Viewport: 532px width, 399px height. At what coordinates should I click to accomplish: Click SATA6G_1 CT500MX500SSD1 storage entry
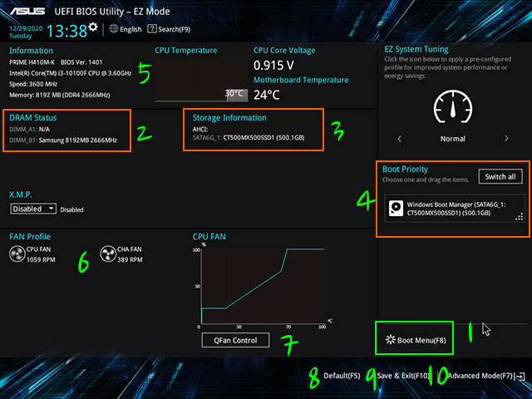pyautogui.click(x=249, y=138)
